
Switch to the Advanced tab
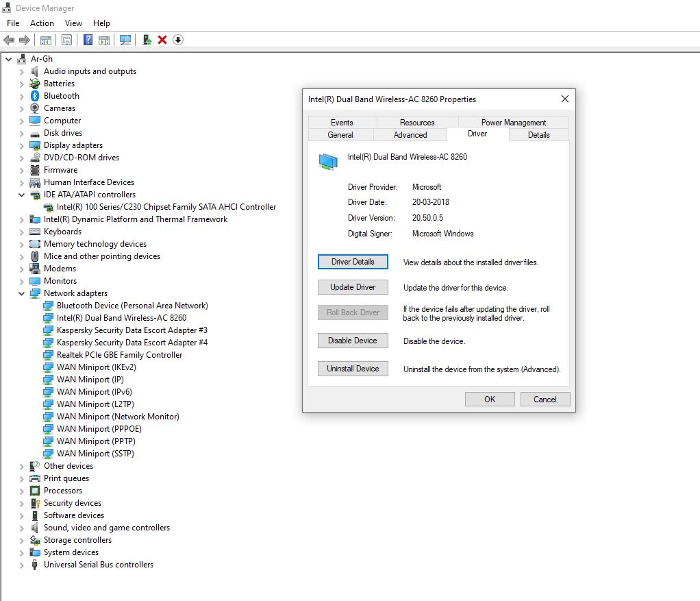410,135
